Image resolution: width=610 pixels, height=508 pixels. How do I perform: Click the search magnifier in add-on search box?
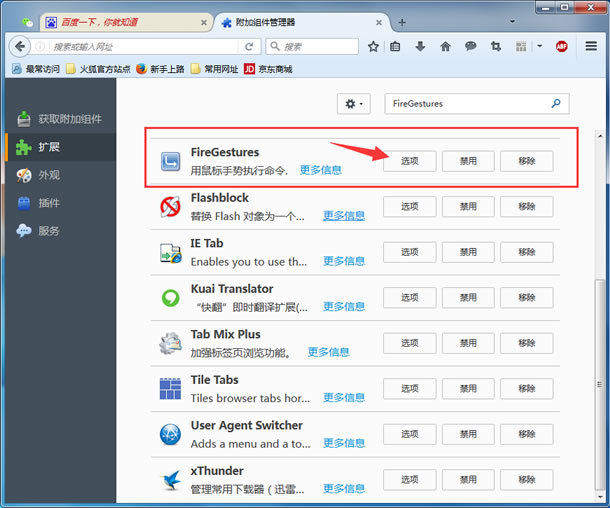(x=556, y=103)
